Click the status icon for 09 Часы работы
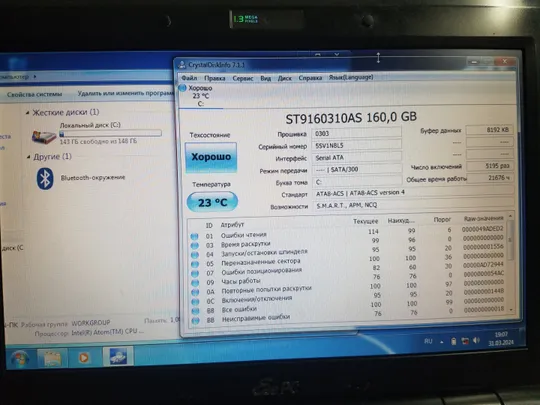 tap(195, 283)
